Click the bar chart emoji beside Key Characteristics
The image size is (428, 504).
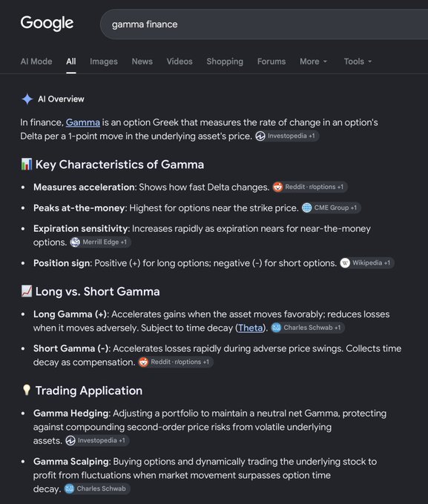pos(27,165)
